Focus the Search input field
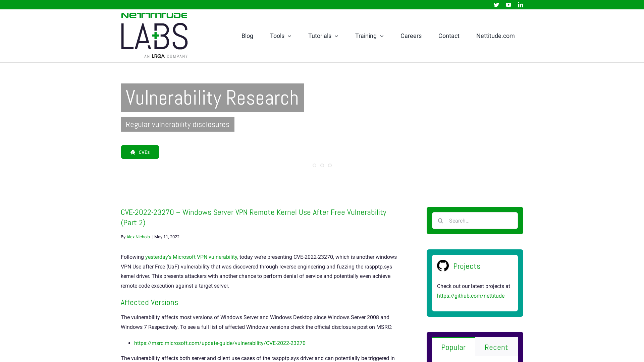Image resolution: width=644 pixels, height=362 pixels. click(x=475, y=221)
